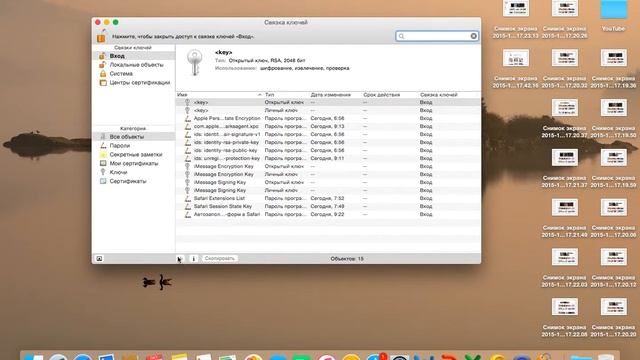Select the <key> row of type "Личный ключ"
Screen dimensions: 640x360
[x=328, y=111]
